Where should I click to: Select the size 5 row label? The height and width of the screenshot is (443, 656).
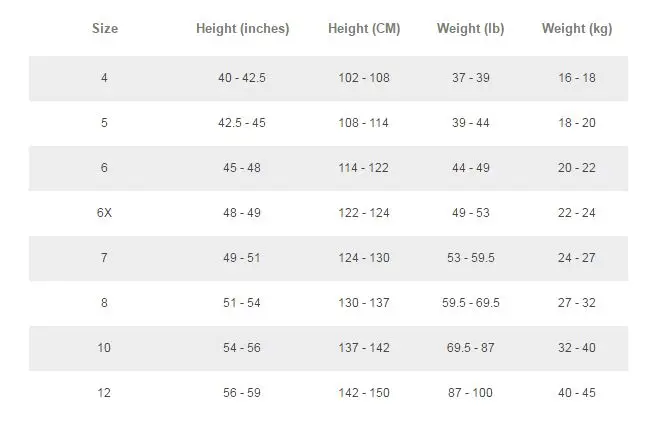point(104,123)
